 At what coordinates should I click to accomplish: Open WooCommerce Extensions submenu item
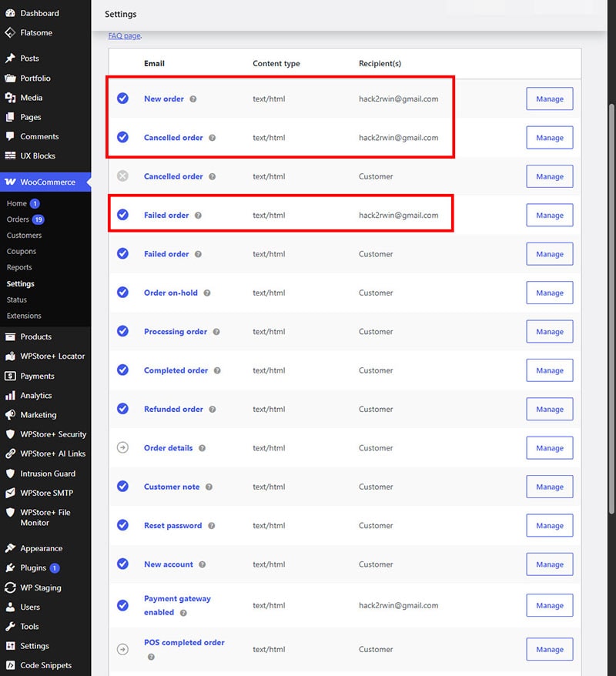tap(24, 316)
